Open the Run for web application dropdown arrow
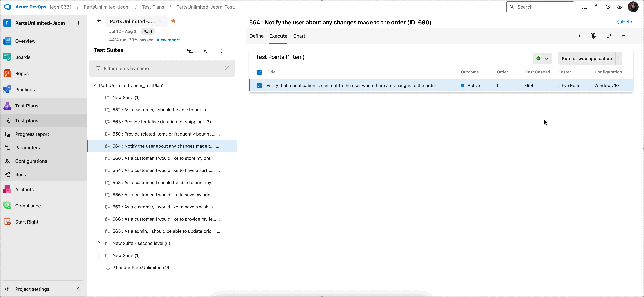The height and width of the screenshot is (297, 644). (619, 58)
